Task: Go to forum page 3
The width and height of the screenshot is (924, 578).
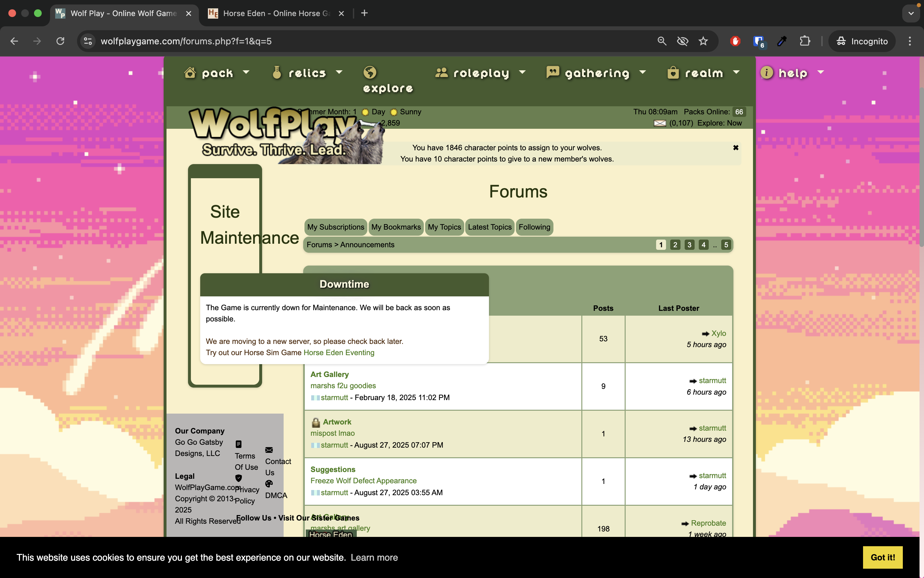Action: coord(689,245)
